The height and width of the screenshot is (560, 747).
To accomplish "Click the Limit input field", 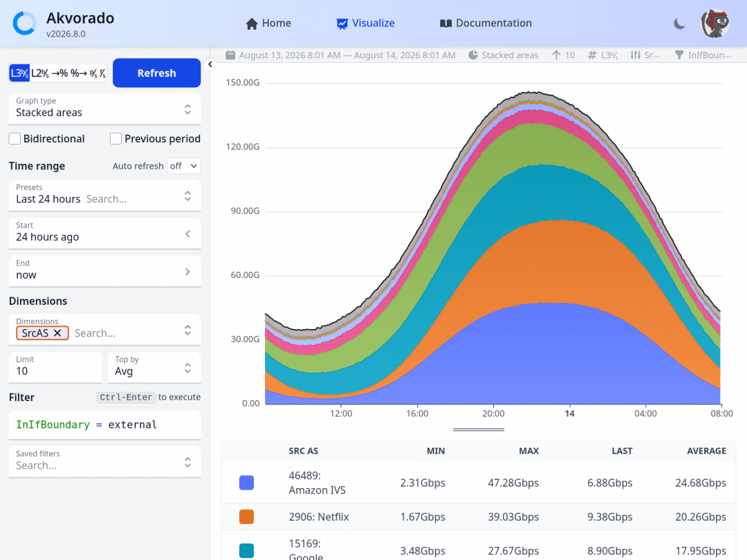I will coord(55,368).
